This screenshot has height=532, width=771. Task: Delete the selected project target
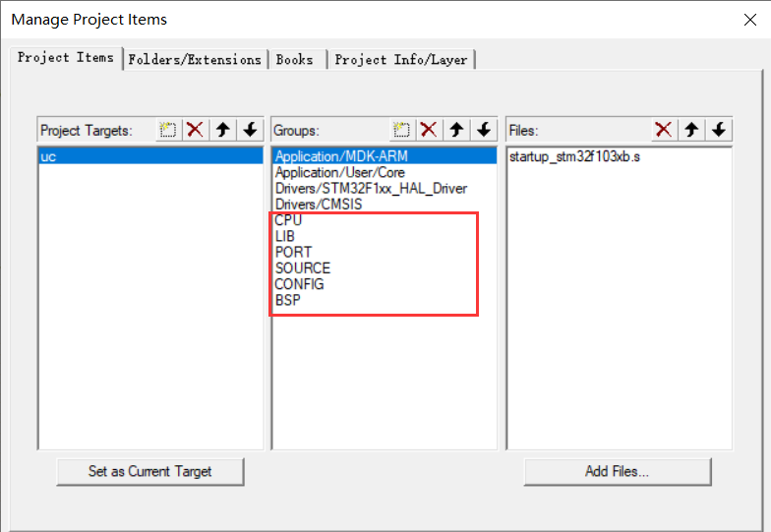tap(195, 130)
